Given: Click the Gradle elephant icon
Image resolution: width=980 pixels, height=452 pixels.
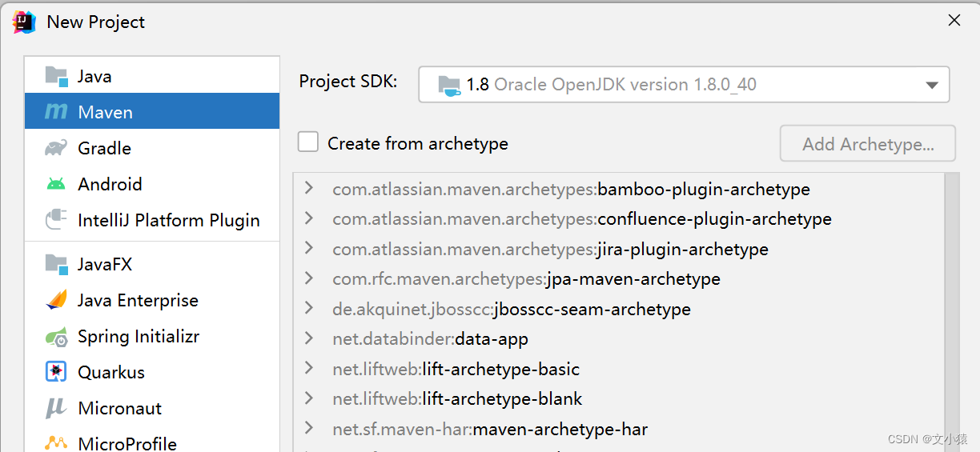Looking at the screenshot, I should click(x=56, y=148).
